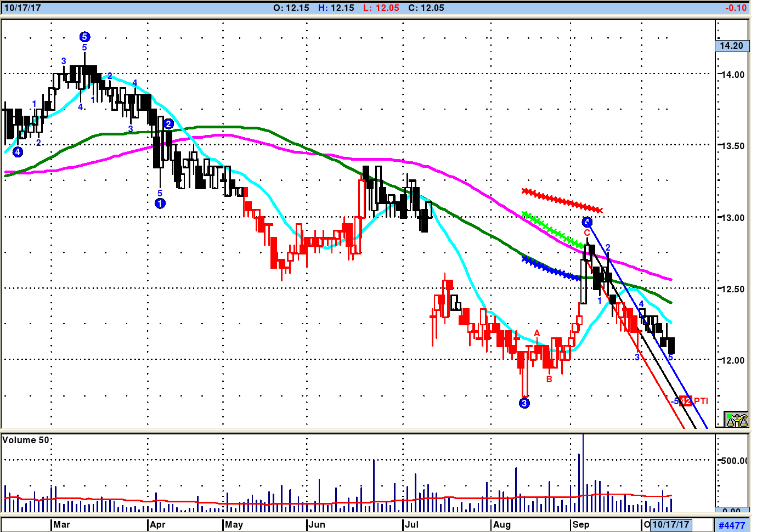
Task: Click the circled wave 2 marker in April
Action: point(168,124)
